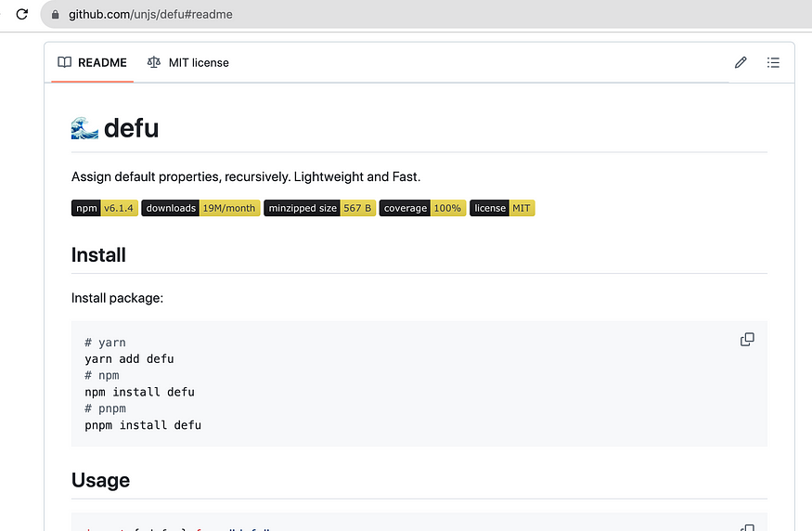Open the minzipped size 567 B badge
The image size is (812, 531).
coord(319,208)
